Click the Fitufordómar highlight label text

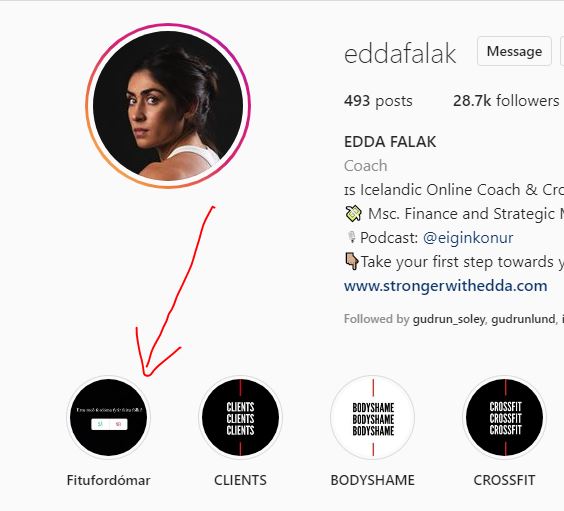click(109, 480)
